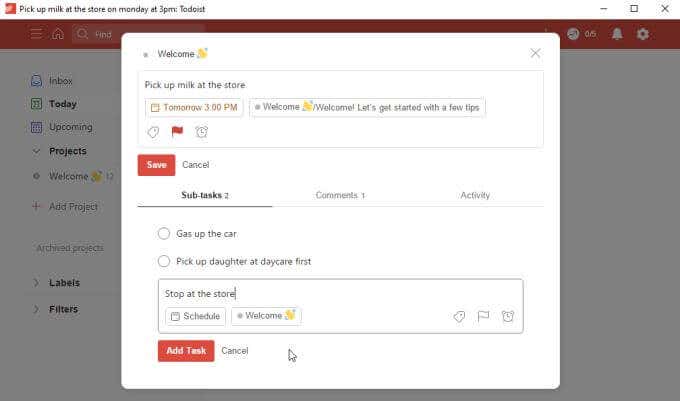Open Schedule picker for the sub-task

[x=196, y=316]
